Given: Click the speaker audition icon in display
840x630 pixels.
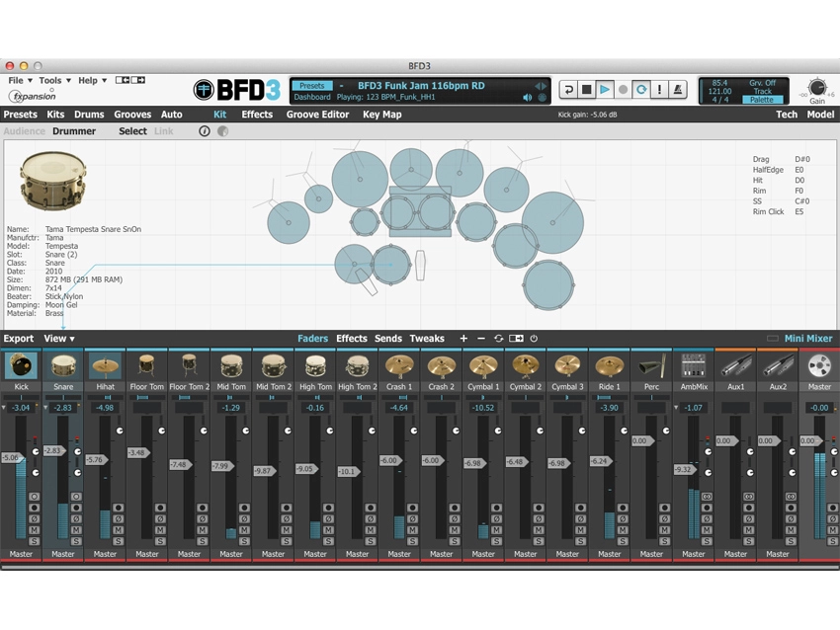Looking at the screenshot, I should [527, 98].
